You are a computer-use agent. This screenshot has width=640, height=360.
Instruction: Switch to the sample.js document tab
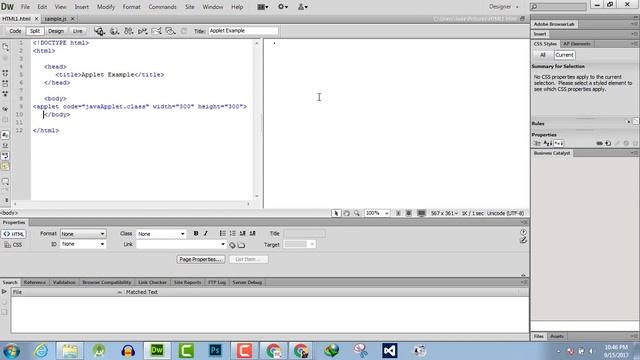coord(56,19)
